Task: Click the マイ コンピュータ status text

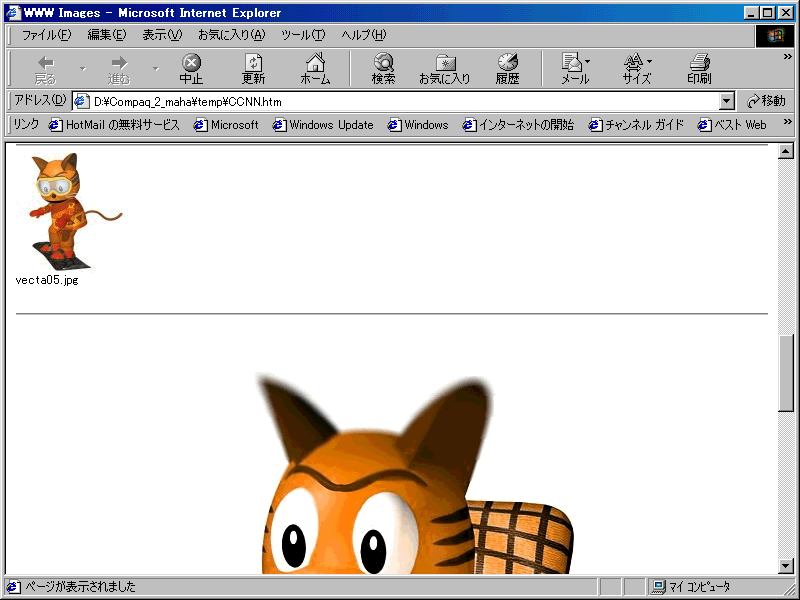Action: 700,587
